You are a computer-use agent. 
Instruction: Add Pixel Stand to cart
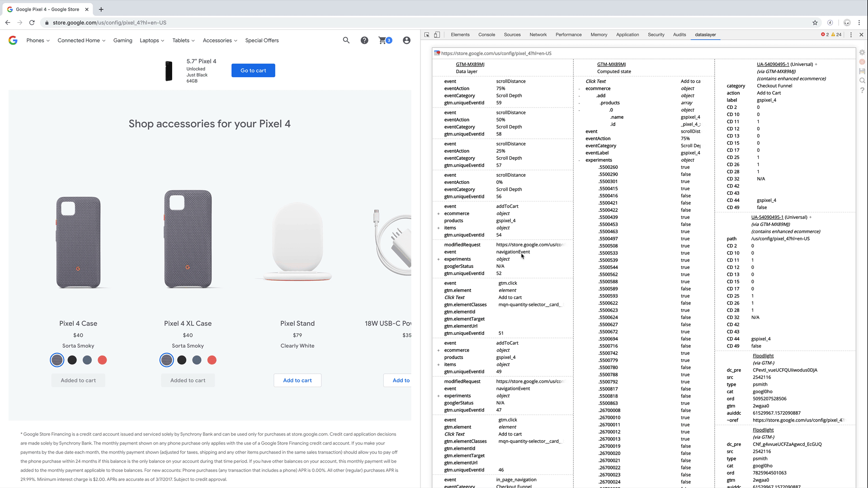tap(297, 380)
